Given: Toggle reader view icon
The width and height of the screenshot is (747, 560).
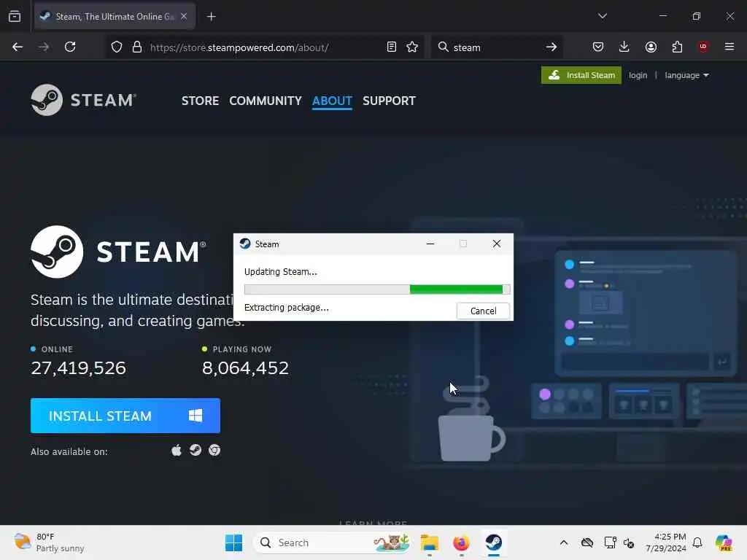Looking at the screenshot, I should click(391, 47).
